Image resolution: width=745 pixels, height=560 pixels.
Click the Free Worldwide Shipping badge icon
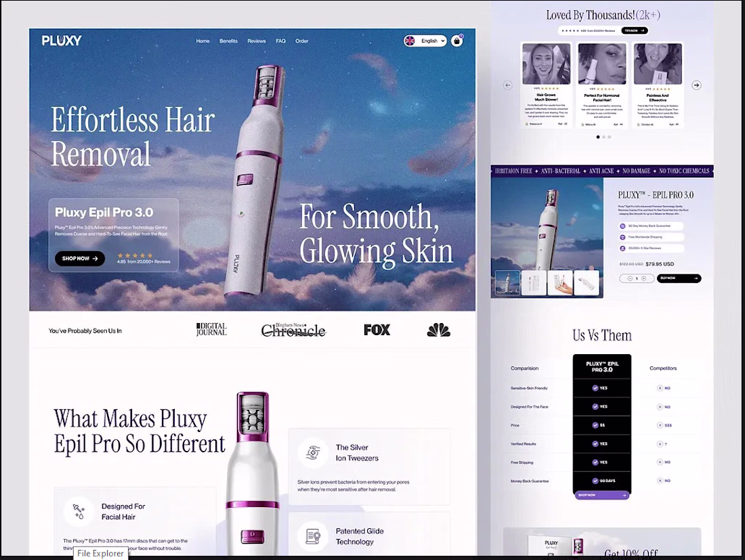click(x=622, y=237)
